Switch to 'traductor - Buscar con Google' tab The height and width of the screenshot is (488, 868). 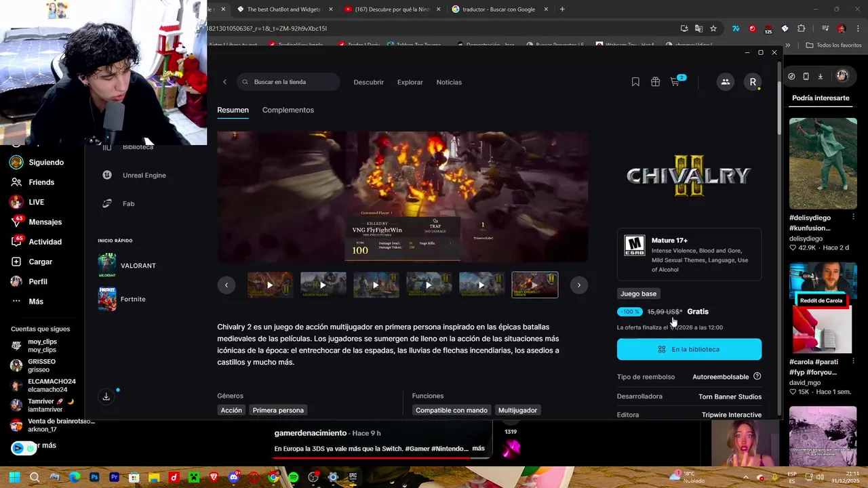click(498, 9)
